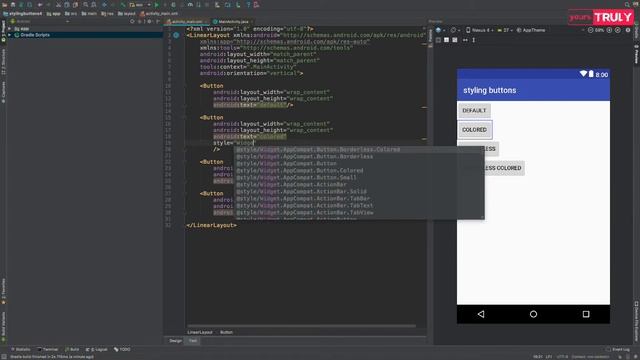640x360 pixels.
Task: Open search everywhere magnifier at top right
Action: (x=627, y=5)
